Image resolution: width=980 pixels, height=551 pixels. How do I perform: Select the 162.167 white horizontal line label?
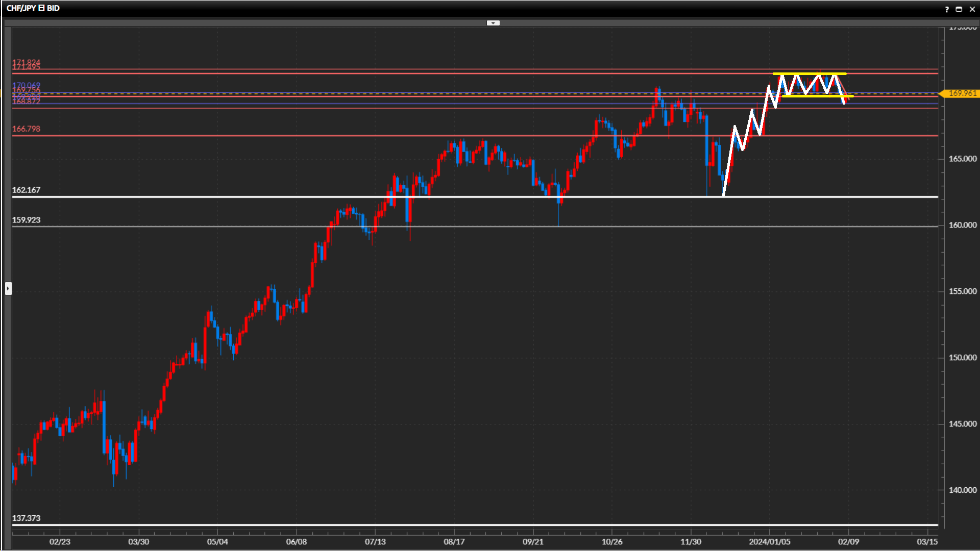point(26,190)
